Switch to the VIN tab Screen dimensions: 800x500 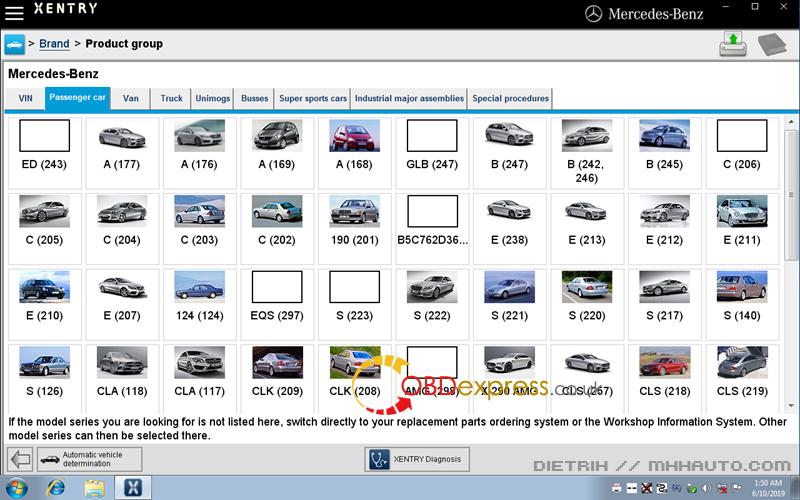(25, 98)
